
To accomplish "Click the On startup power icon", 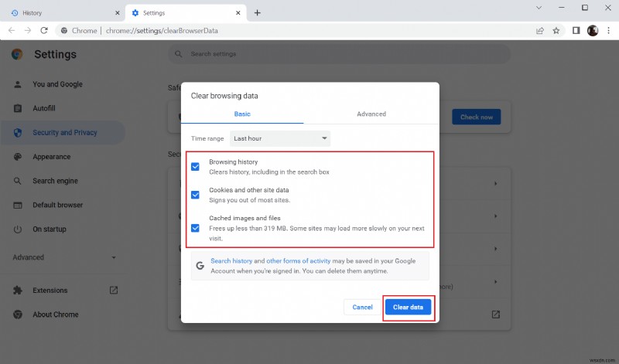I will (17, 229).
